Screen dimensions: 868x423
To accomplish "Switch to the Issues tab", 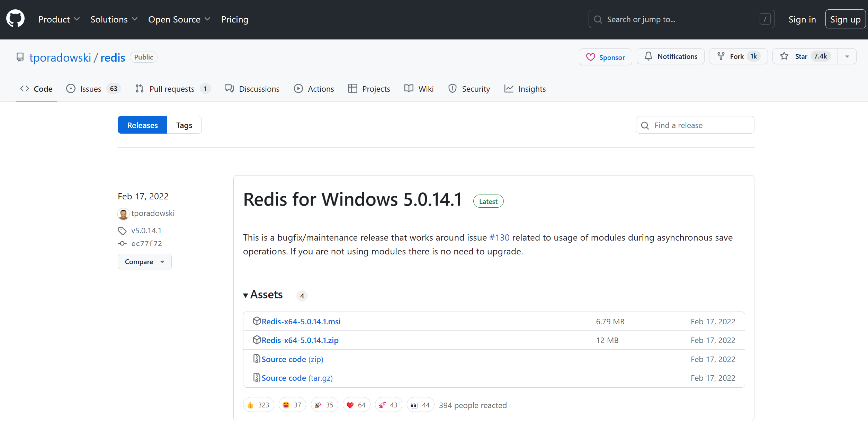I will [93, 89].
